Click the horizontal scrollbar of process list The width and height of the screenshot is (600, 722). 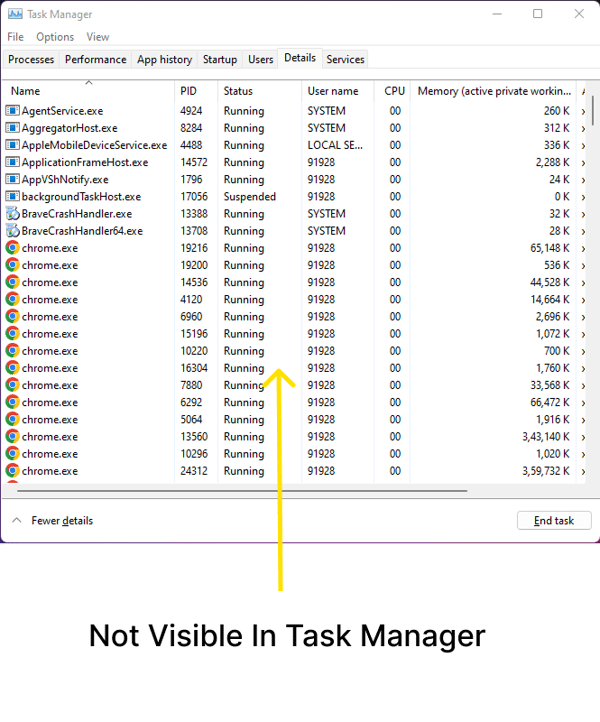tap(242, 491)
